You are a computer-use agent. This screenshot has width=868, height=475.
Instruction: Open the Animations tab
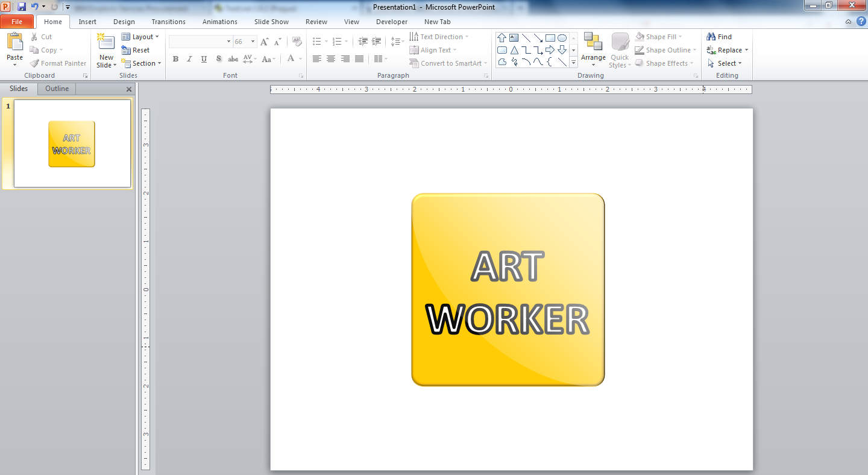(220, 22)
